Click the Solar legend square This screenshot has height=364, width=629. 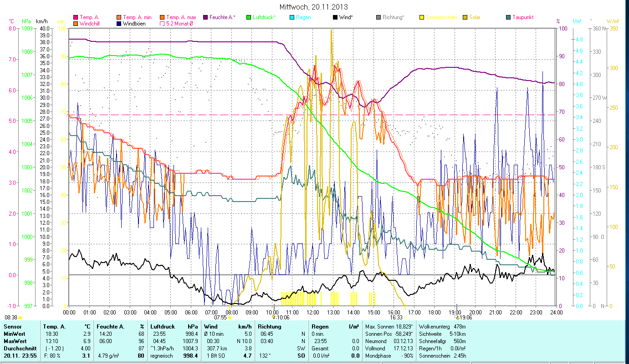(x=465, y=18)
